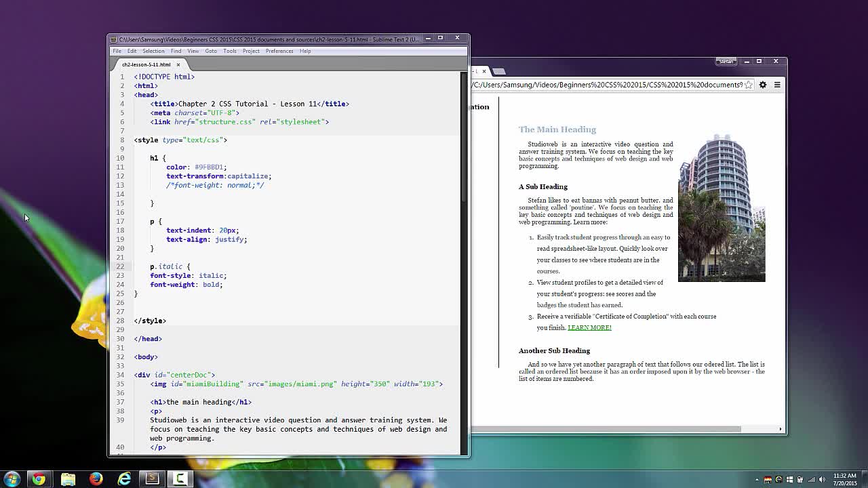Viewport: 868px width, 488px height.
Task: Open the Help menu in Sublime Text
Action: [x=305, y=51]
